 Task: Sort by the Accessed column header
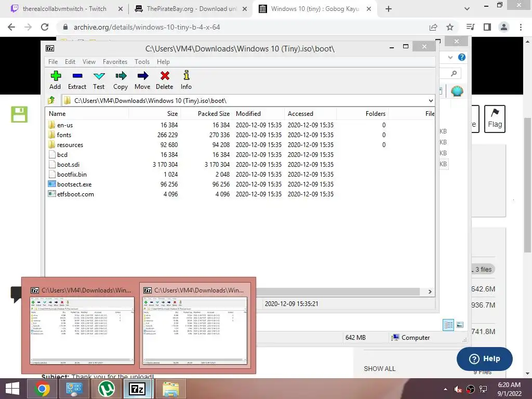coord(311,114)
